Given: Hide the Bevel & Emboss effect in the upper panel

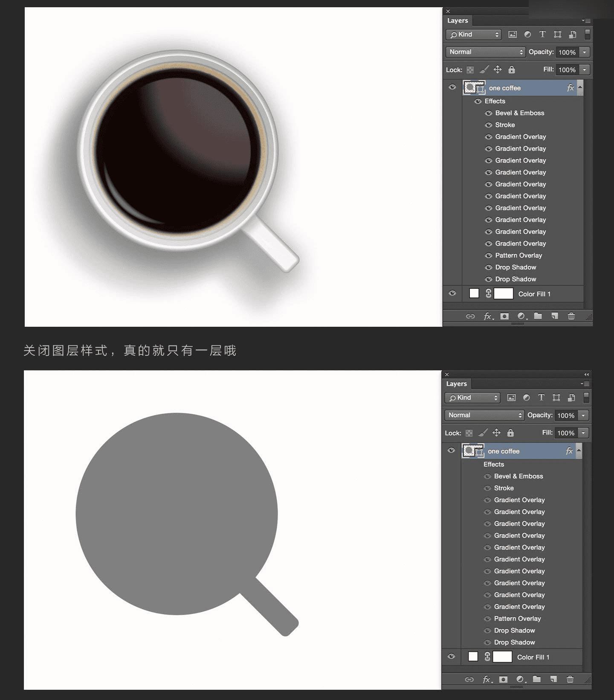Looking at the screenshot, I should [489, 113].
